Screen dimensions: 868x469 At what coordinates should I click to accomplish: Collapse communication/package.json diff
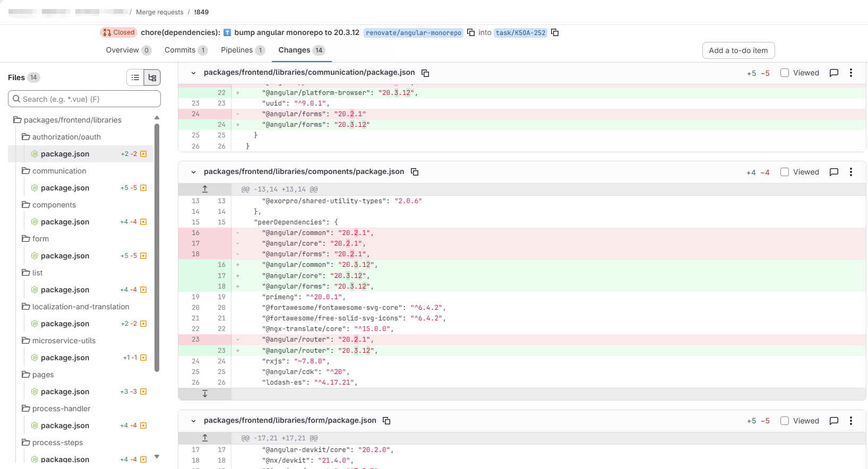pos(193,73)
